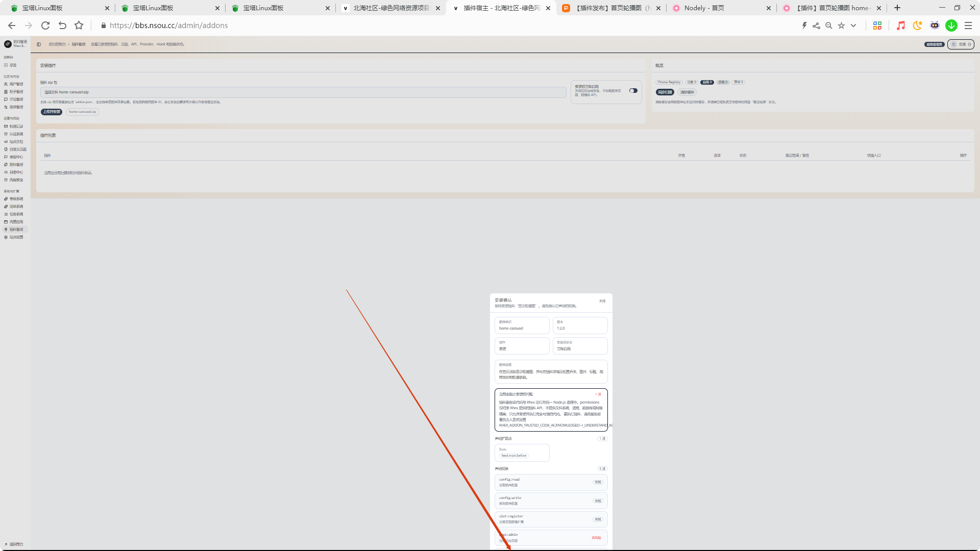The height and width of the screenshot is (551, 980).
Task: Go back with the browser back arrow
Action: (x=12, y=26)
